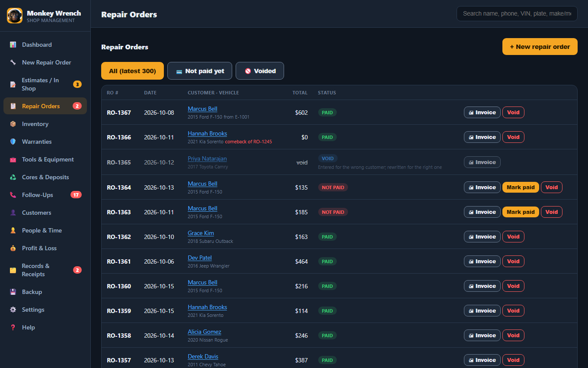
Task: Open the Dev Patel customer link
Action: tap(200, 258)
